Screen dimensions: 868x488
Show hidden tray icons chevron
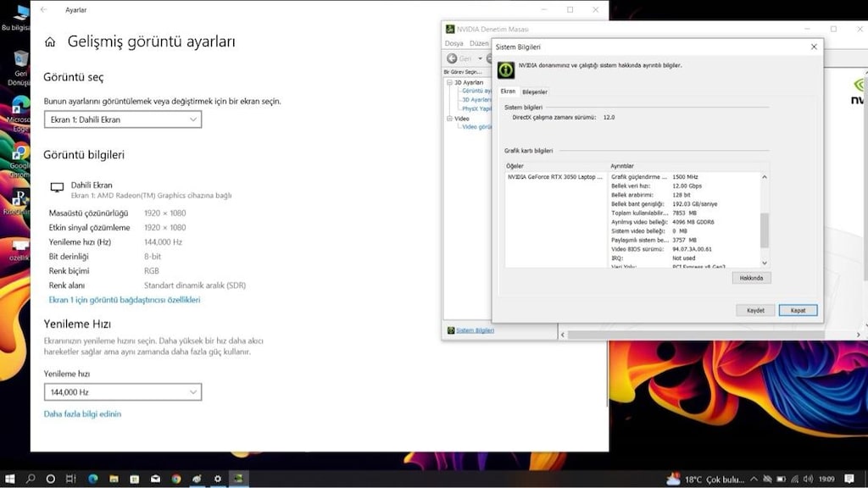[754, 480]
